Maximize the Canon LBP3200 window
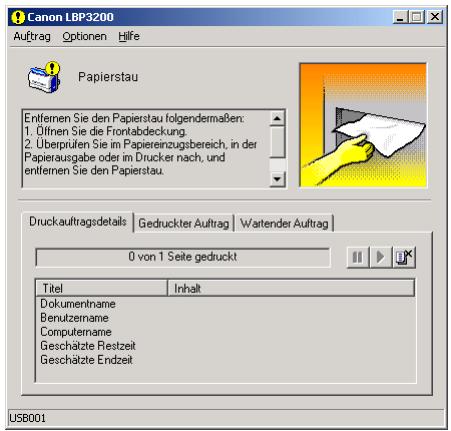 click(417, 17)
